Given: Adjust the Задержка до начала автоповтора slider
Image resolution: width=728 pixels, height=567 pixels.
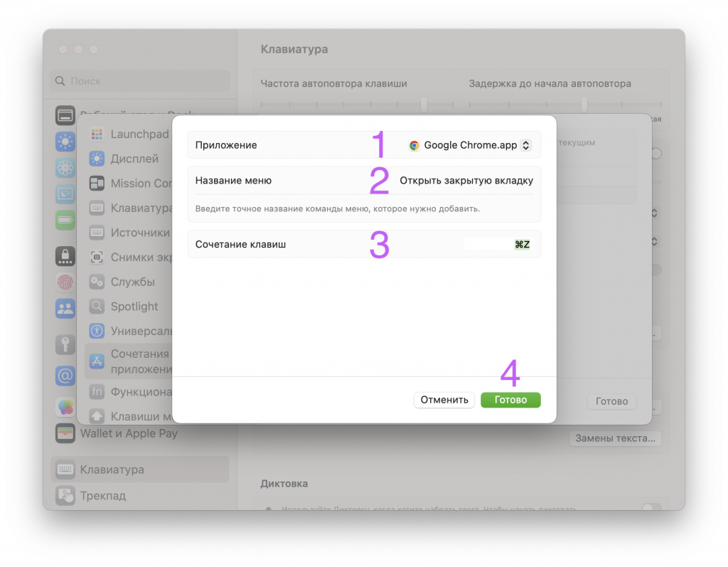Looking at the screenshot, I should (x=584, y=105).
